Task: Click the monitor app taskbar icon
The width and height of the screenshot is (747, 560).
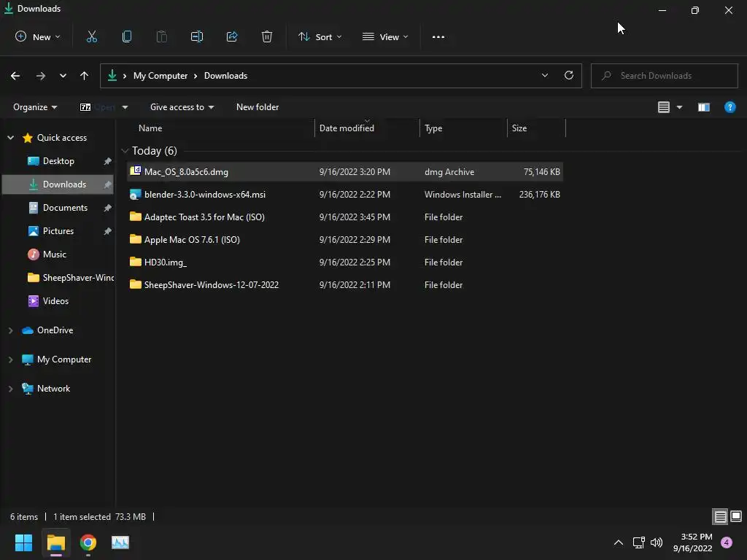Action: click(120, 542)
